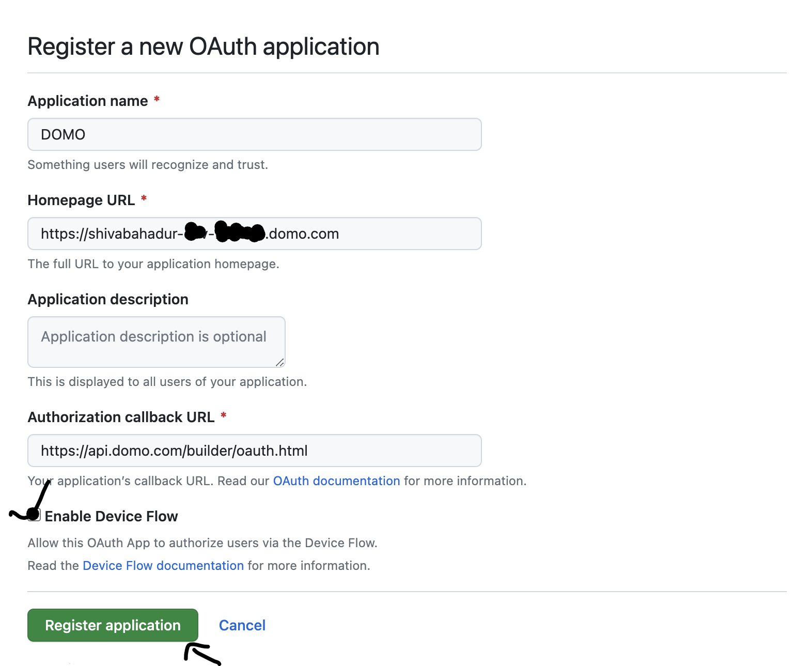Click the Homepage URL required asterisk

tap(144, 199)
